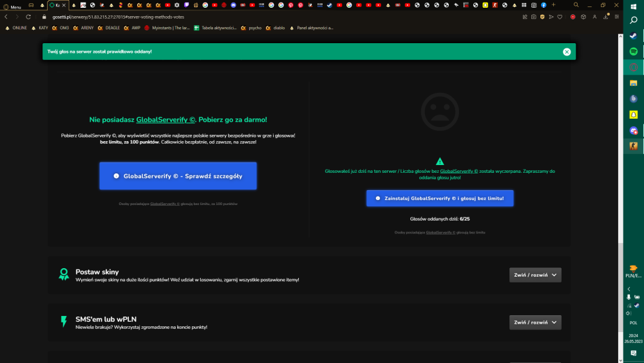Click GlobalServerify link in vote limit warning

tap(459, 171)
